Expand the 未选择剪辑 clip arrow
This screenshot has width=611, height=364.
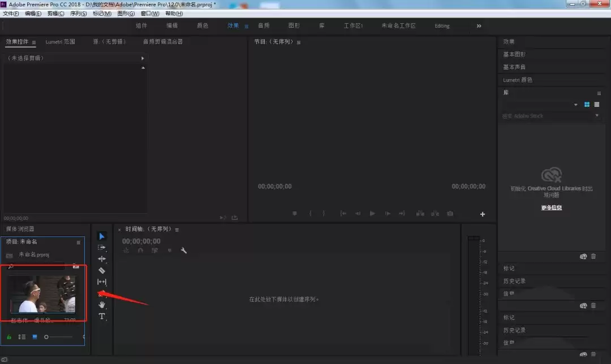143,58
